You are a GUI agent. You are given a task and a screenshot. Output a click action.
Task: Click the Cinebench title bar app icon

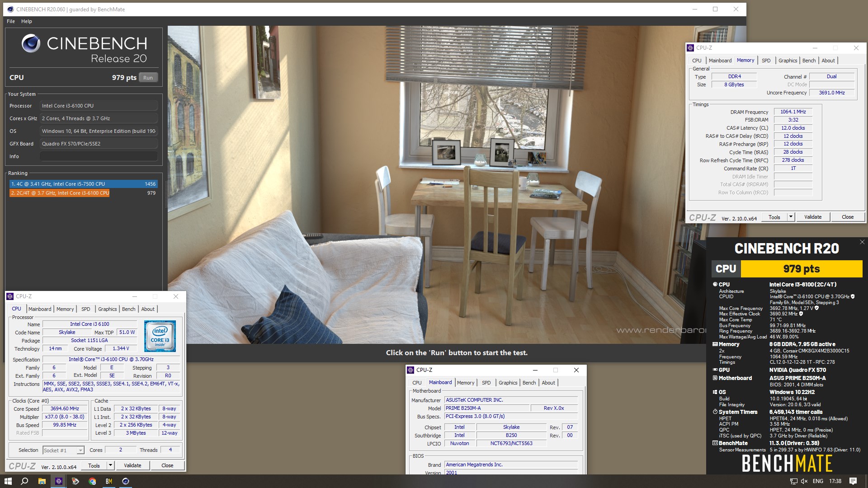coord(10,9)
